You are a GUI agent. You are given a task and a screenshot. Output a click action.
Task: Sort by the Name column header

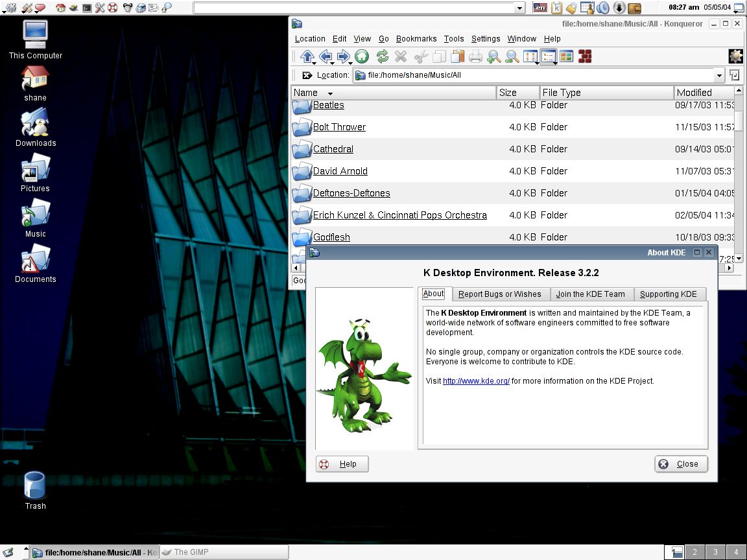click(x=394, y=93)
